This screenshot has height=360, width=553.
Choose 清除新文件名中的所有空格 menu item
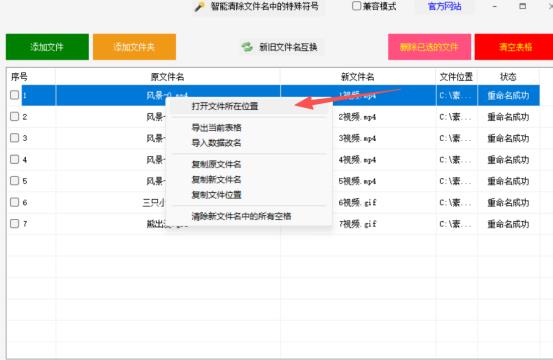point(241,216)
